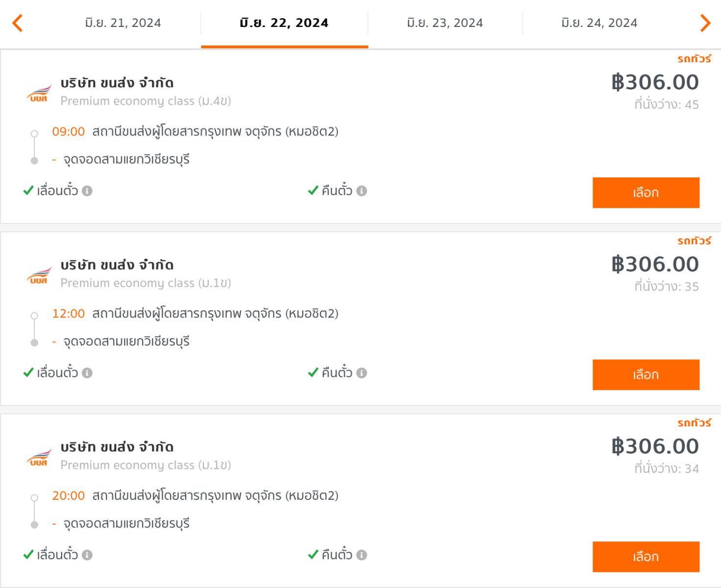Select the 20:00 trip with เลือก button
Image resolution: width=721 pixels, height=588 pixels.
point(646,557)
